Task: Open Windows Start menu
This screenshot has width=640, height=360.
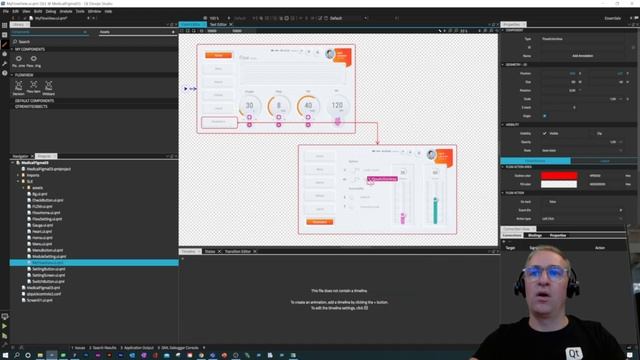Action: (x=5, y=356)
